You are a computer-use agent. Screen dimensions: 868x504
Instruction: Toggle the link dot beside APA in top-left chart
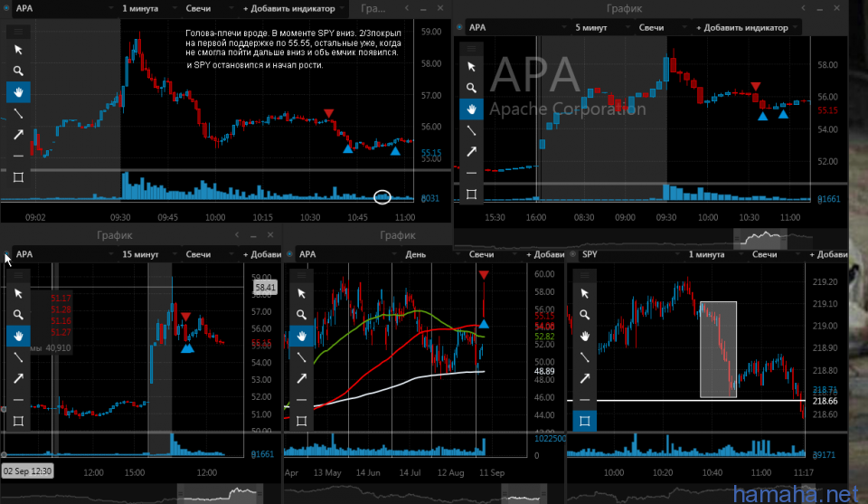6,8
